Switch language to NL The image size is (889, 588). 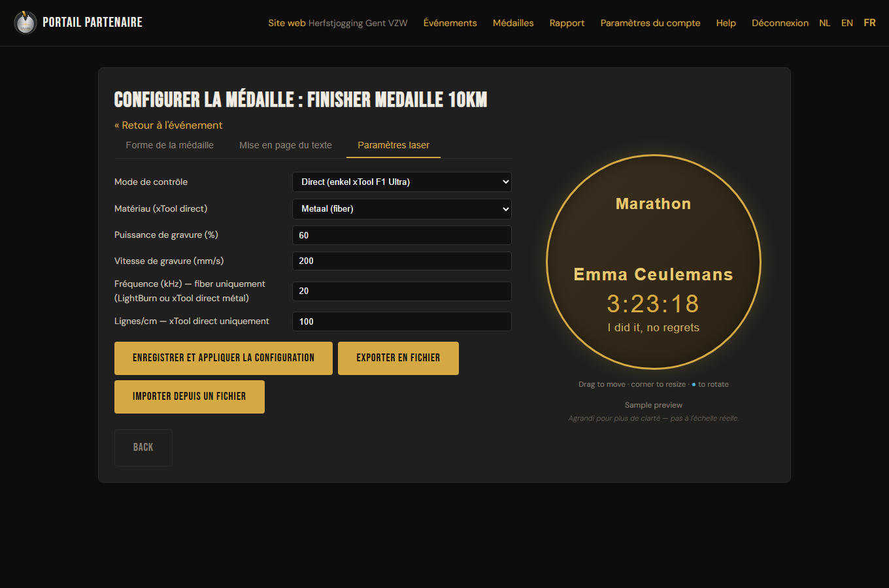click(825, 23)
